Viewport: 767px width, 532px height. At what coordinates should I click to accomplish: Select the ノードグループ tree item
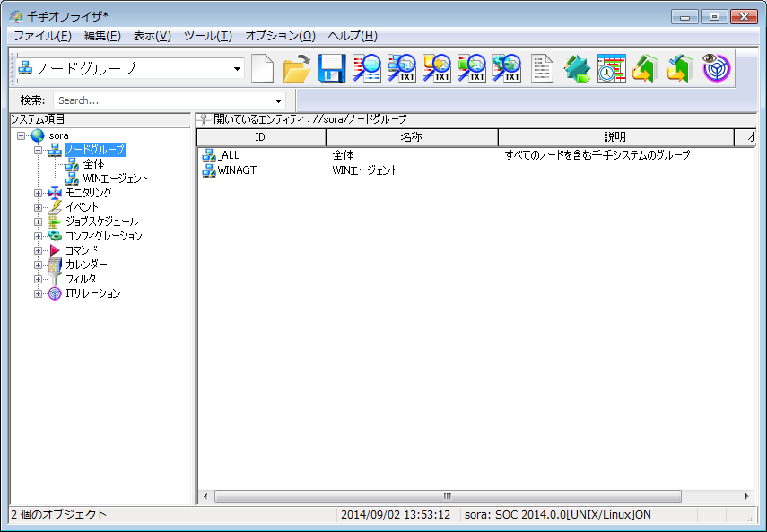(x=95, y=150)
